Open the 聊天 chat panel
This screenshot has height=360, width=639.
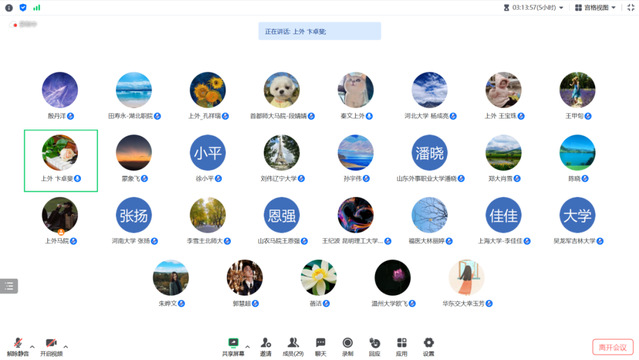320,347
